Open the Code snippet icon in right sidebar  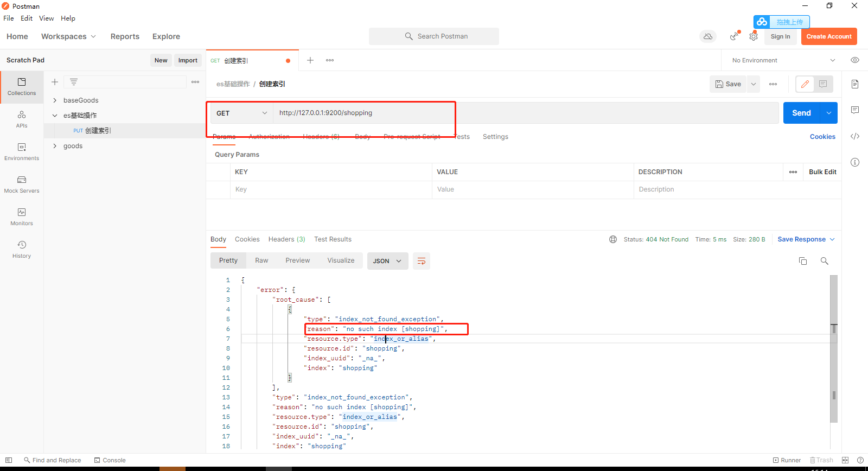click(x=855, y=136)
